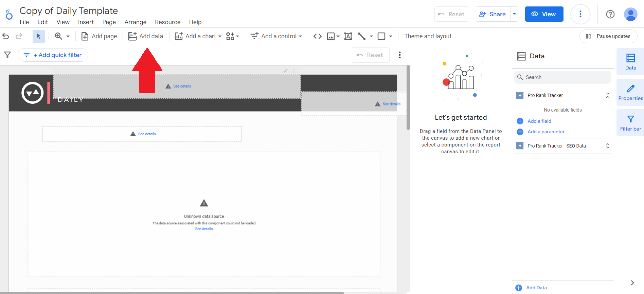Image resolution: width=644 pixels, height=294 pixels.
Task: Click Add a parameter link
Action: [546, 132]
